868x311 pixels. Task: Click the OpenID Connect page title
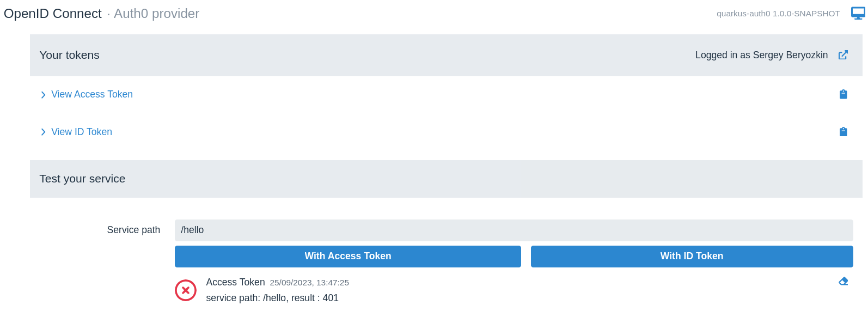click(53, 14)
